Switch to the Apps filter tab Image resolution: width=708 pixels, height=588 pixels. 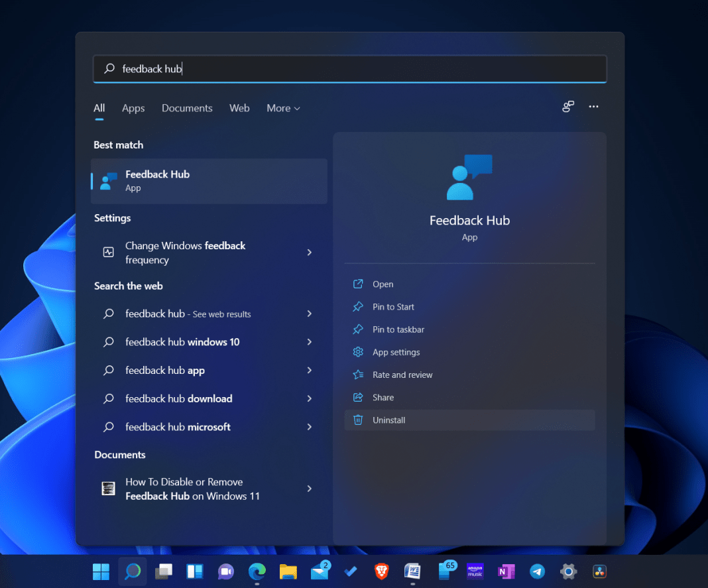tap(133, 108)
